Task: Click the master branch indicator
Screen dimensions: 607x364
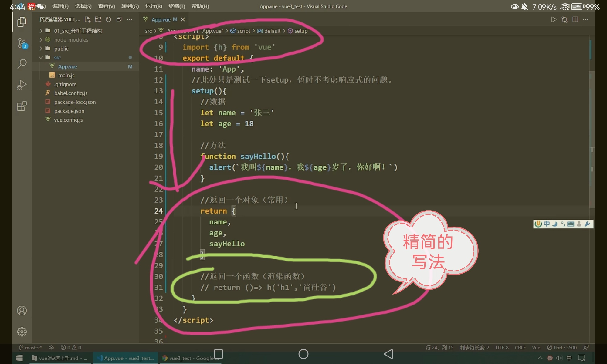Action: (30, 348)
